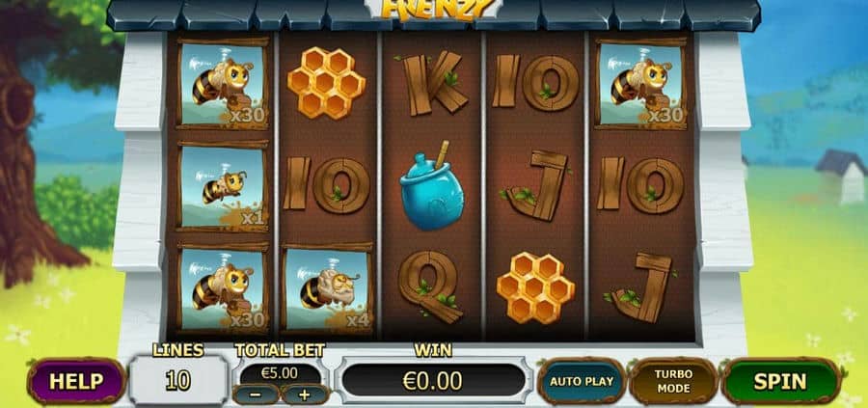Select the x1 bee symbol
Screen dimensions: 868x408
click(223, 185)
